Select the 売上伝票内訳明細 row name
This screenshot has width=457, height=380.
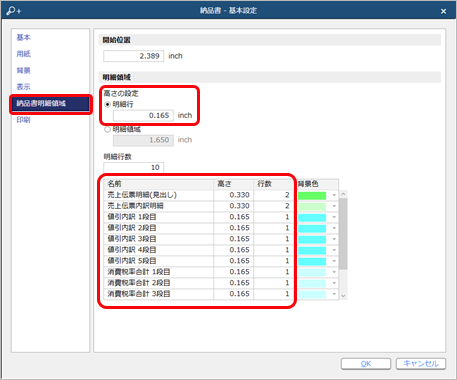(x=135, y=206)
